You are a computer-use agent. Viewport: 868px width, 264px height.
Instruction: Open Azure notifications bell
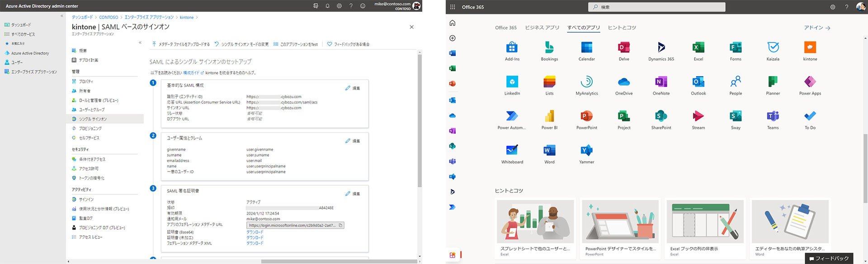click(327, 6)
